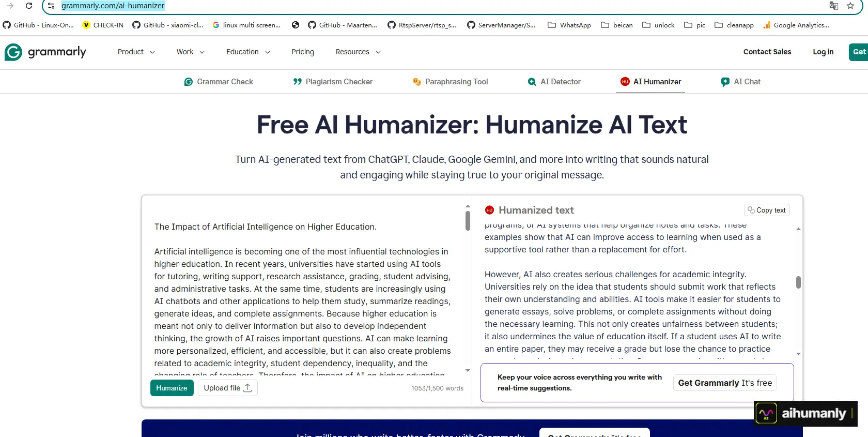Open RtspServer/rtsp_s bookmark
The width and height of the screenshot is (868, 437).
coord(422,25)
